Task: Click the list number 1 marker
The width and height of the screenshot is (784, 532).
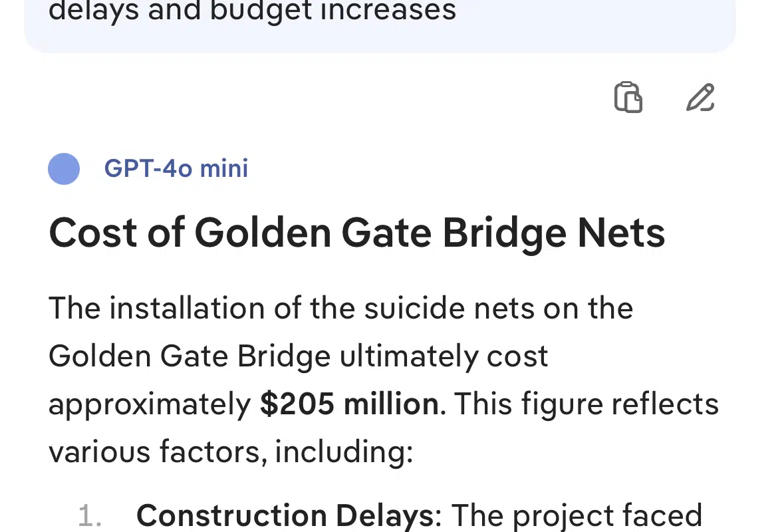Action: [89, 517]
